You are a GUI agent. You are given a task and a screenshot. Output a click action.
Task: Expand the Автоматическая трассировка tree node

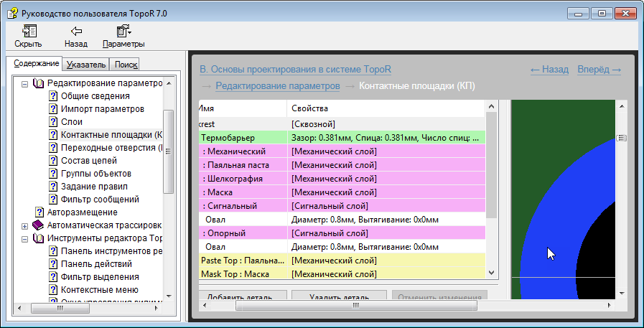pyautogui.click(x=24, y=226)
